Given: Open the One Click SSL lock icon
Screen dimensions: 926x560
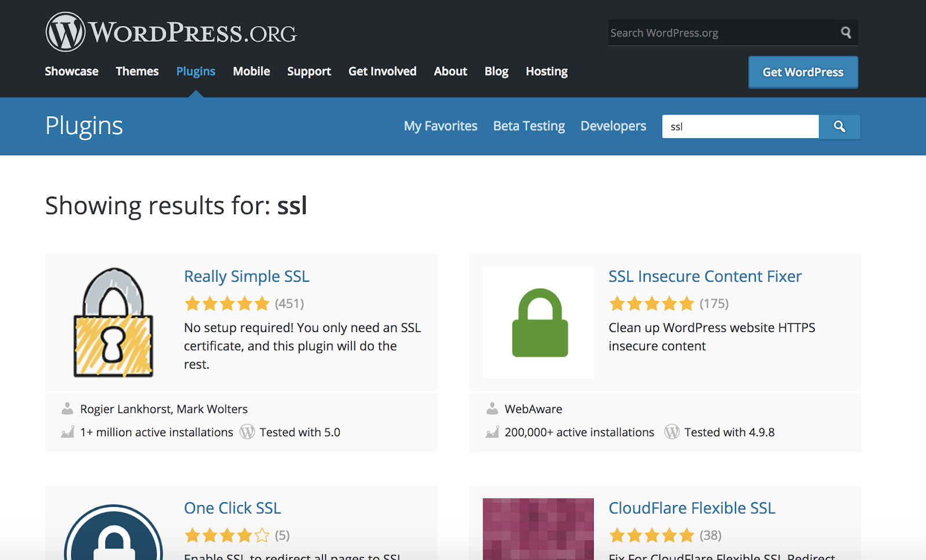Looking at the screenshot, I should click(x=113, y=532).
